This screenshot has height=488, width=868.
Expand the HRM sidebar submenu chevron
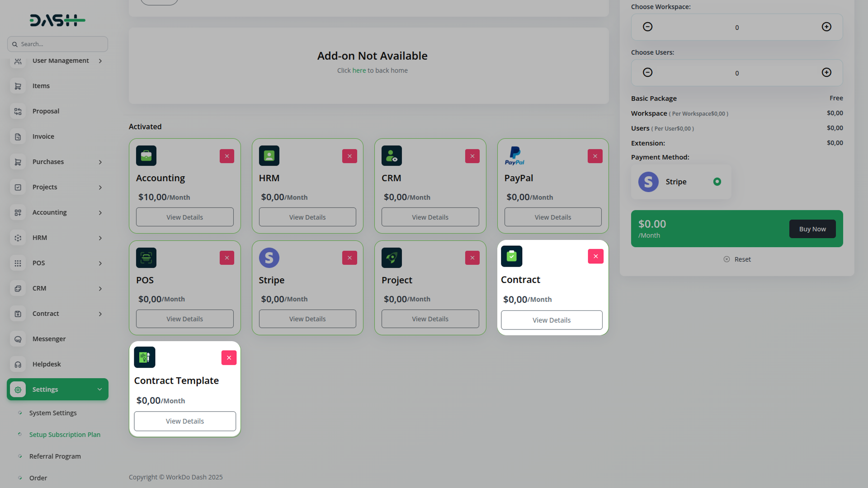click(100, 238)
